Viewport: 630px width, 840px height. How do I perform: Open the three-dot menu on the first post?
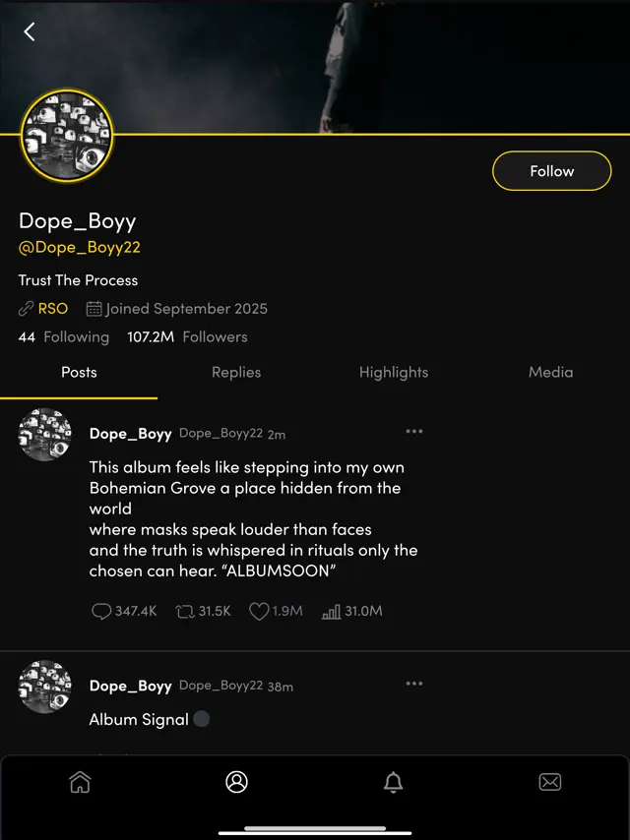(x=414, y=431)
